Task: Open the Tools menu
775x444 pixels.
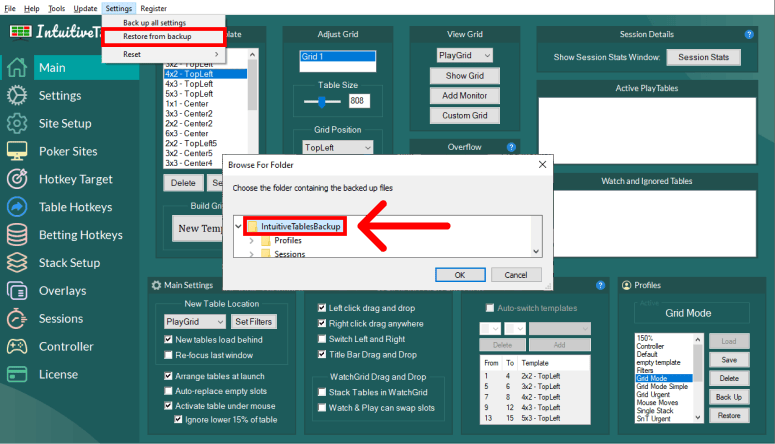Action: click(x=57, y=8)
